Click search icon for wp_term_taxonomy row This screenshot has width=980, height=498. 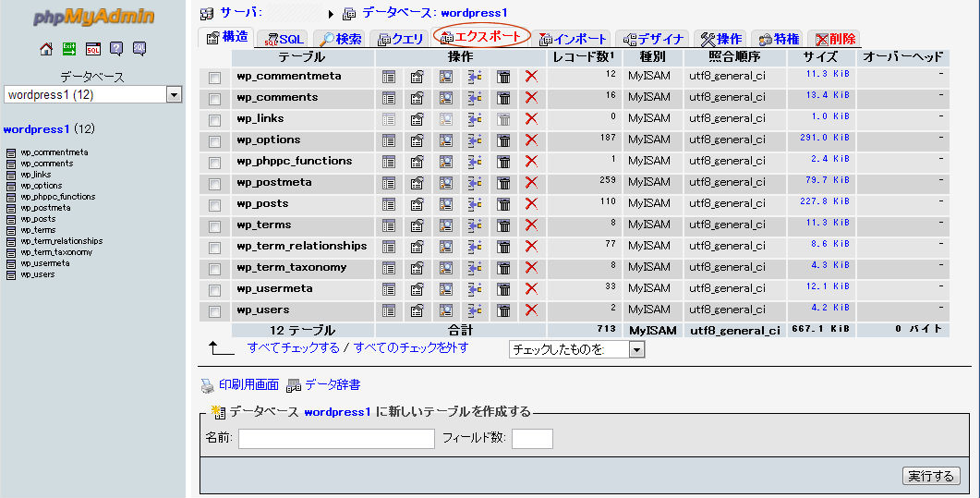point(445,268)
